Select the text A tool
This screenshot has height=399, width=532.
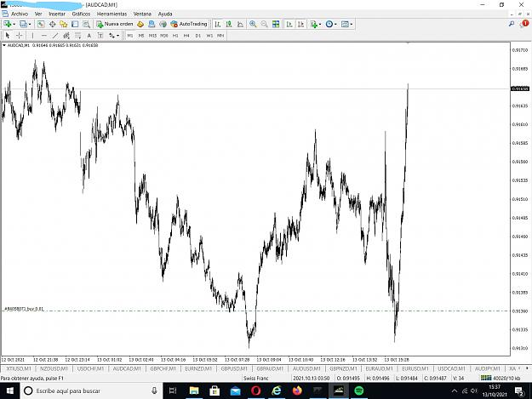click(x=89, y=35)
